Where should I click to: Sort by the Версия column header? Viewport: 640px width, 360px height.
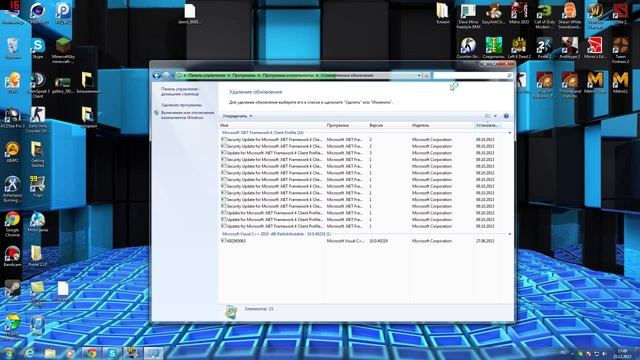point(389,125)
